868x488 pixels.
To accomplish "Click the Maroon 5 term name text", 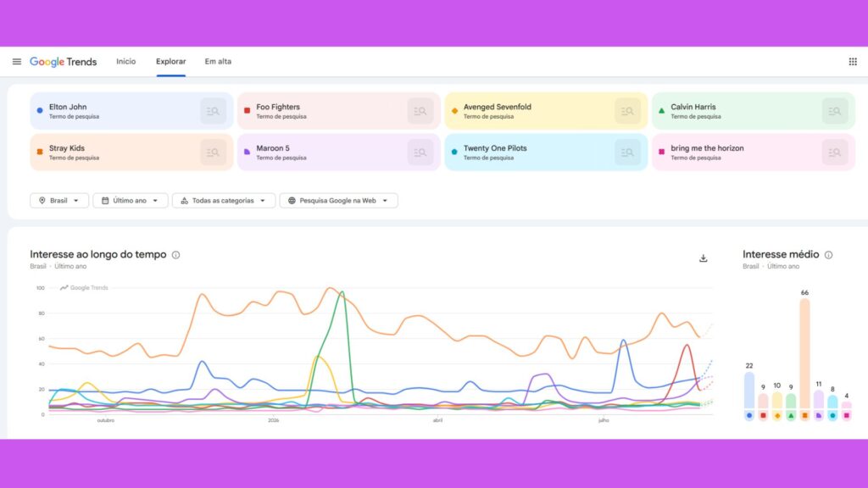I will (x=273, y=148).
